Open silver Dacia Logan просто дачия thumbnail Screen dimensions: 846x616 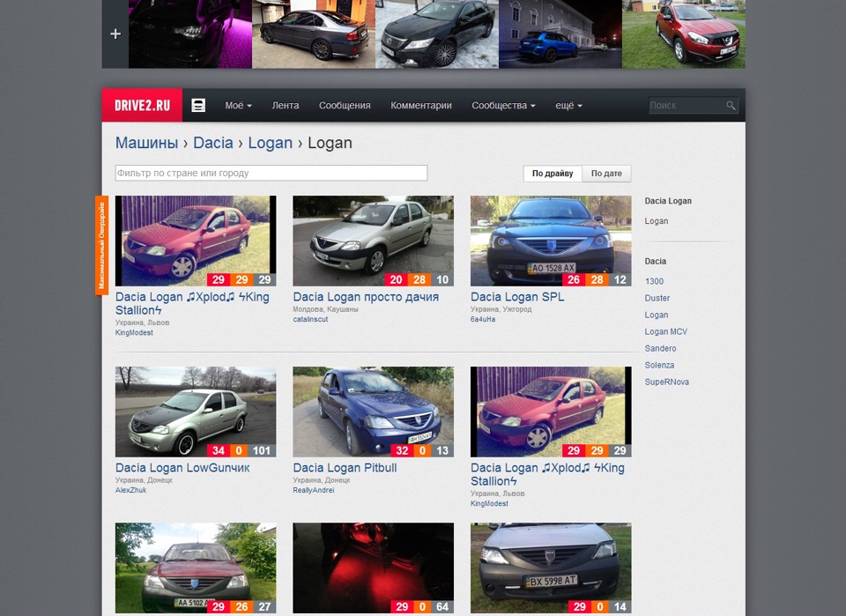point(374,241)
